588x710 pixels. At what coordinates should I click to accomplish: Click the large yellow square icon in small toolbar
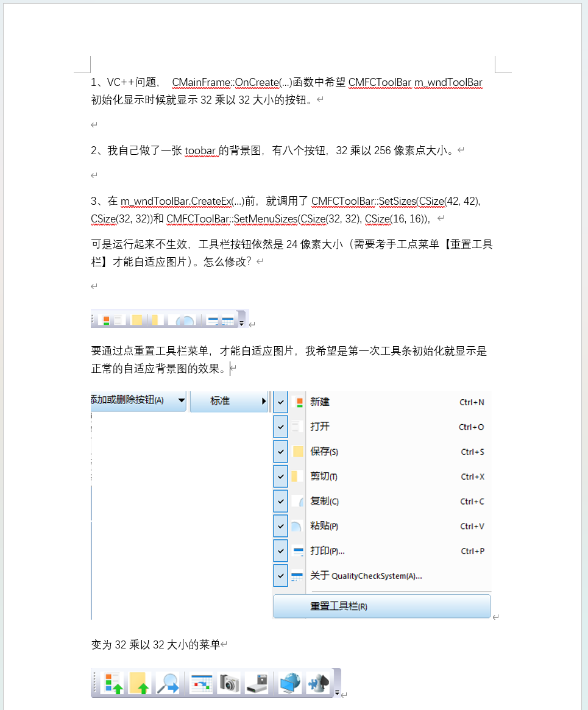tap(136, 320)
